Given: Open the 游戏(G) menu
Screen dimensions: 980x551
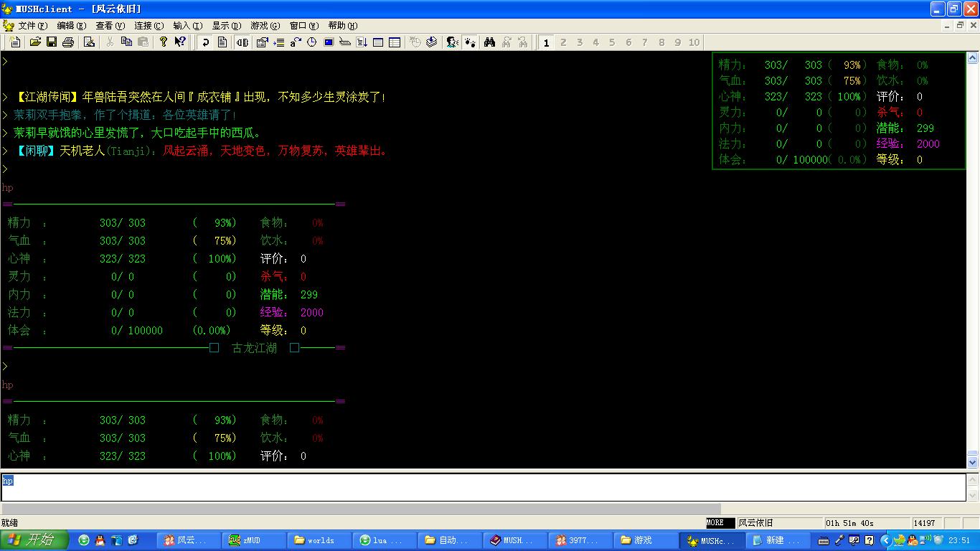Looking at the screenshot, I should pyautogui.click(x=265, y=26).
